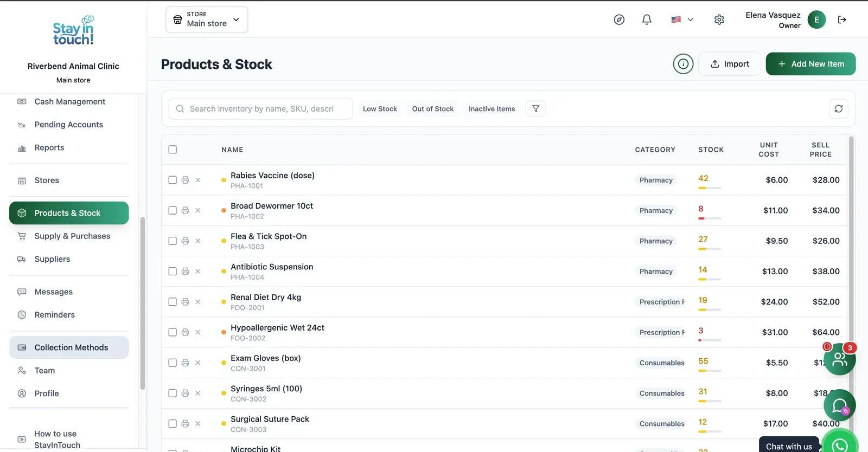Screen dimensions: 868x452
Task: Delete the Antibiotic Suspension item
Action: point(198,271)
